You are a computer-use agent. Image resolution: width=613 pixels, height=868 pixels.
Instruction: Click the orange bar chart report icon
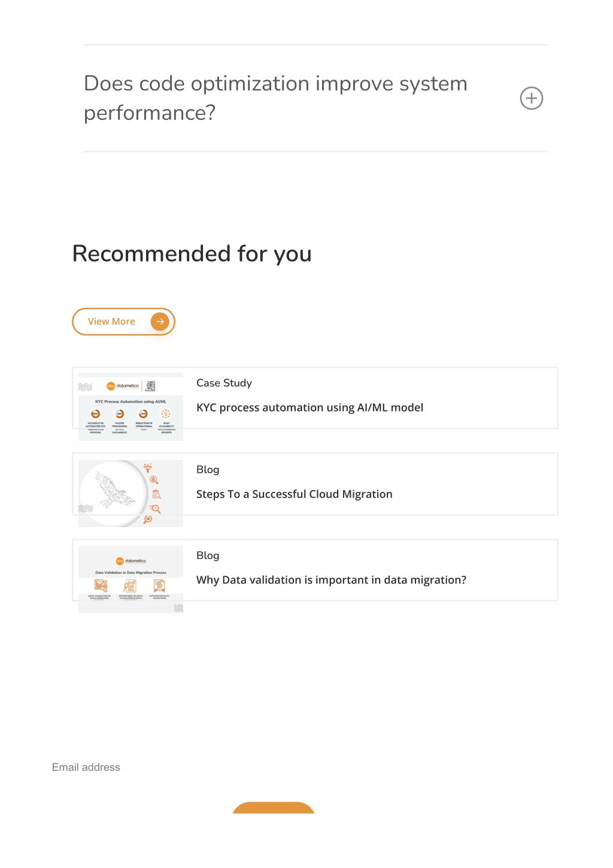point(101,586)
